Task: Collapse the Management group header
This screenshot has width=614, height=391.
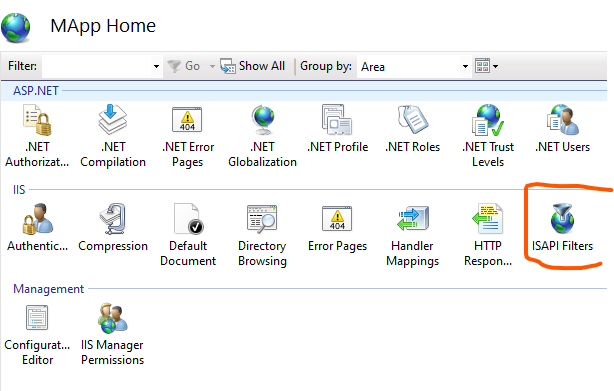Action: [49, 289]
